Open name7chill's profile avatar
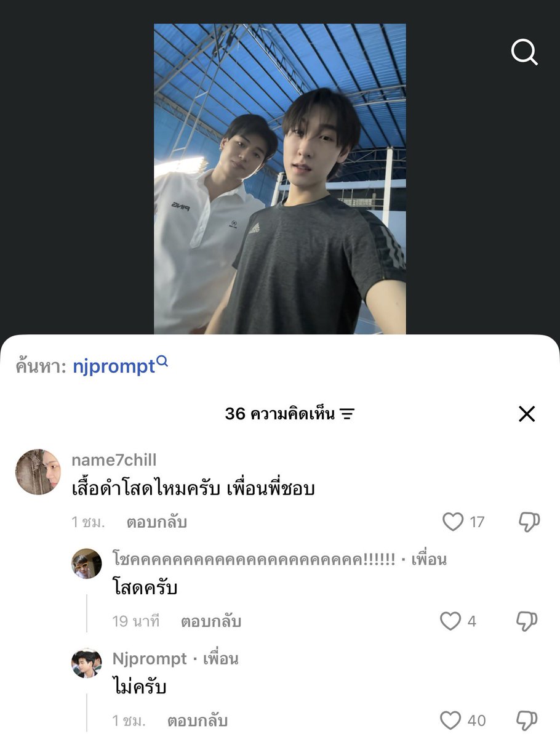Image resolution: width=560 pixels, height=739 pixels. (x=38, y=472)
